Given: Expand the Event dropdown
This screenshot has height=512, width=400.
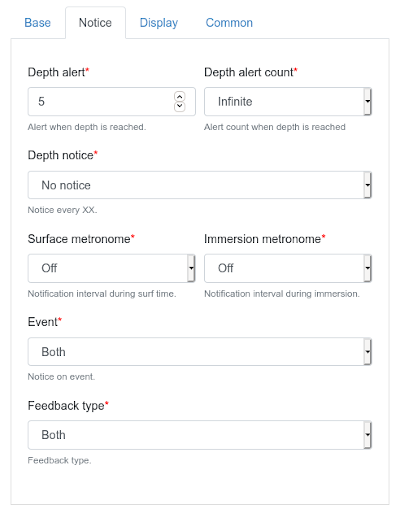Looking at the screenshot, I should (199, 352).
